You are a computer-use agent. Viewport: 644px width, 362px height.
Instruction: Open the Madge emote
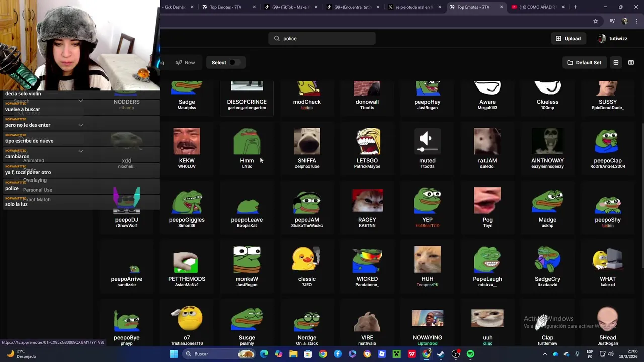tap(547, 207)
